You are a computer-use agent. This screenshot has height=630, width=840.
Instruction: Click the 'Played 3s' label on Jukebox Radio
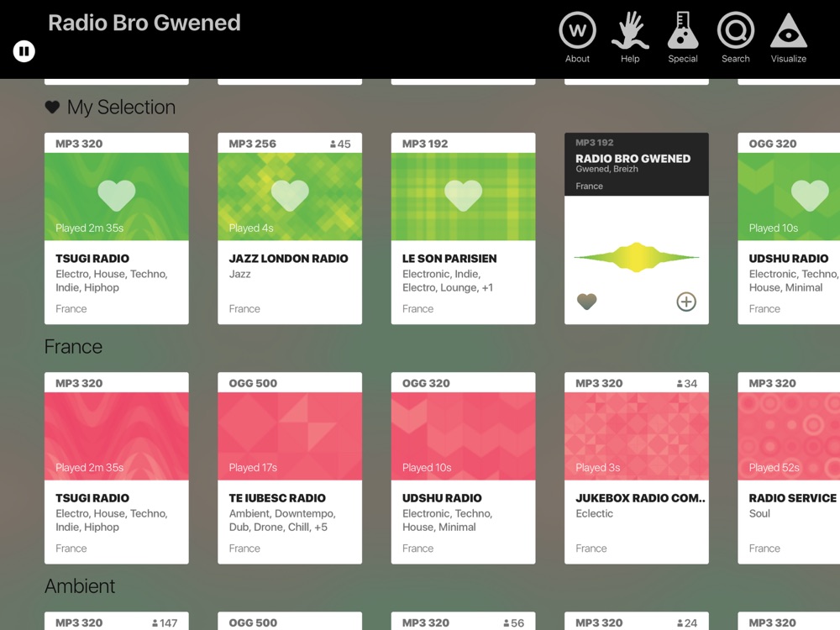[597, 468]
